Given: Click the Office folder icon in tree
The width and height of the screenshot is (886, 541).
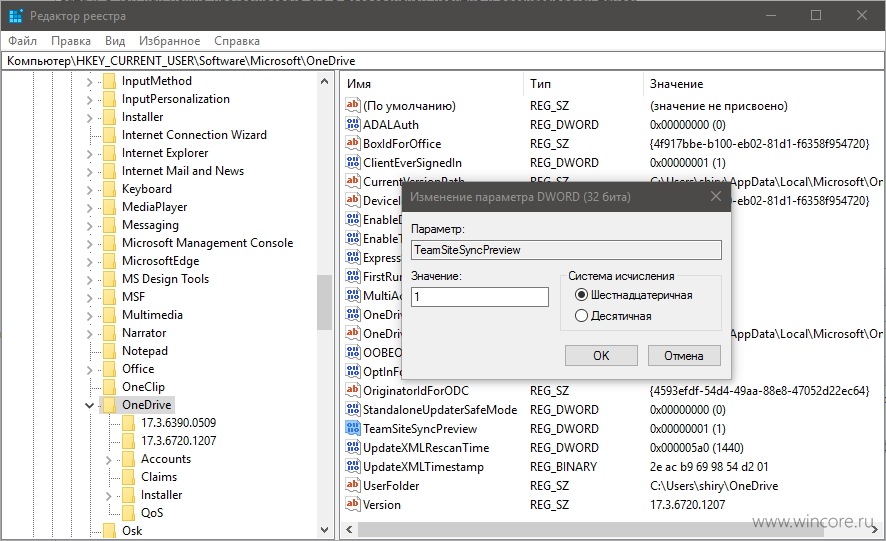Looking at the screenshot, I should coord(109,369).
